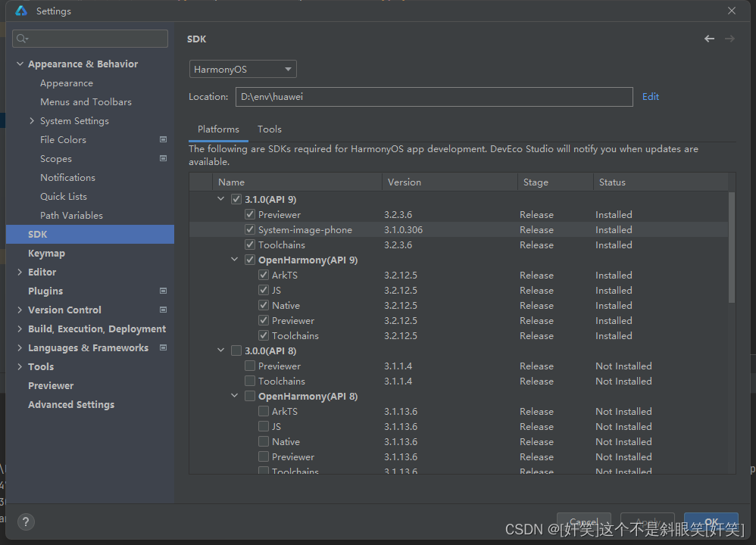
Task: Click the Cancel button
Action: [584, 522]
